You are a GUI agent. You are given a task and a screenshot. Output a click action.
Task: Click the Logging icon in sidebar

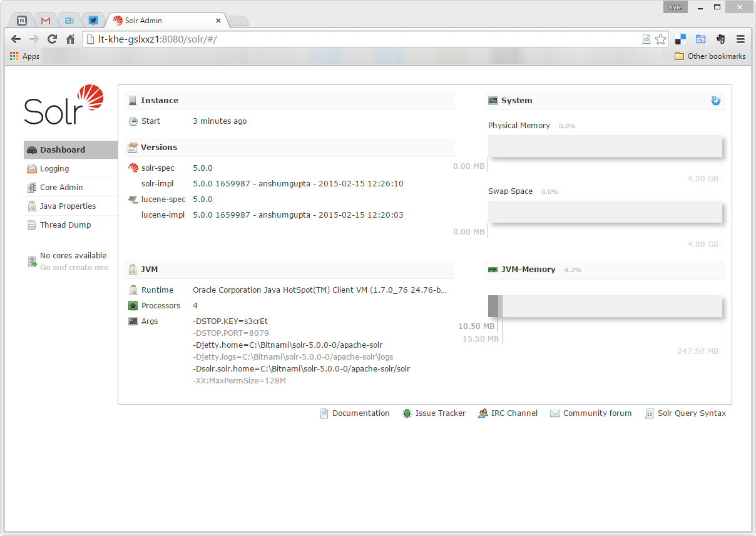tap(32, 169)
